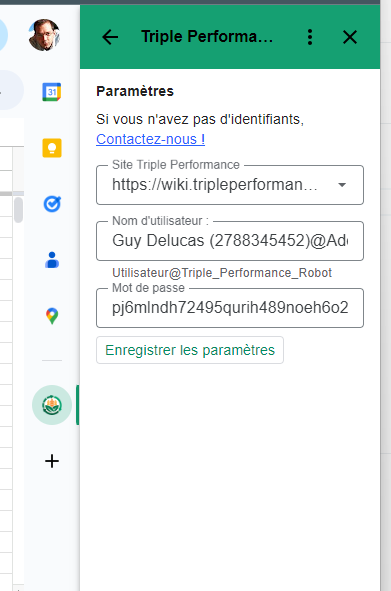
Task: Click the spreadsheet vertical scrollbar thumb
Action: click(x=18, y=210)
